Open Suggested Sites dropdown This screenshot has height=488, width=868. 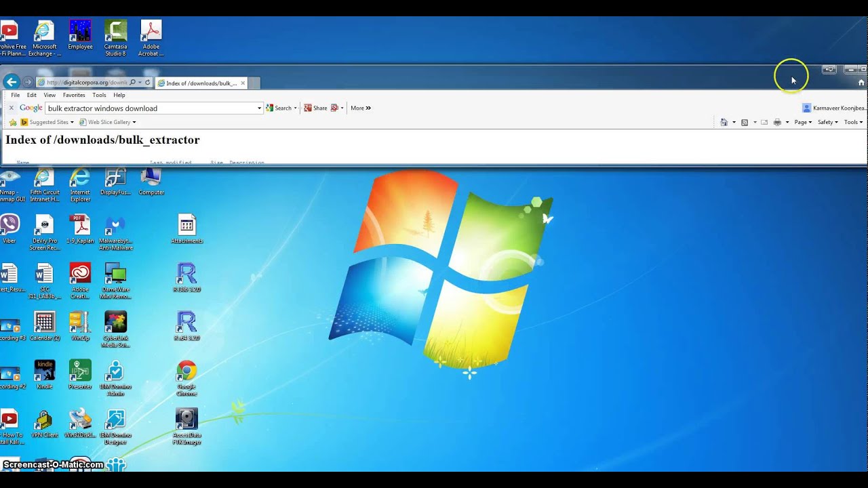pos(47,122)
